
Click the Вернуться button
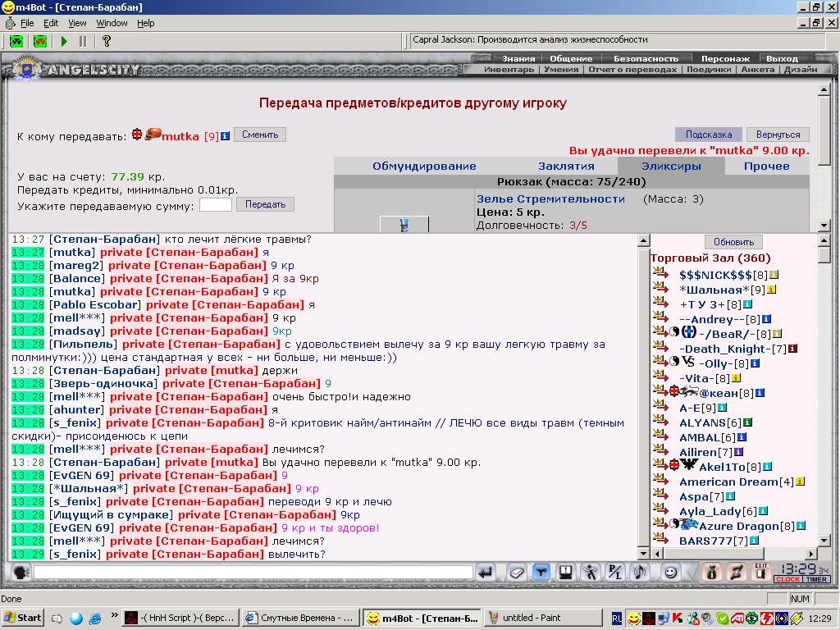778,135
